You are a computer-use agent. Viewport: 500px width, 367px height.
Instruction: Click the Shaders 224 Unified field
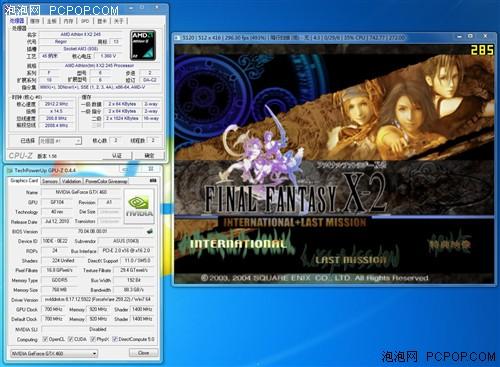(63, 260)
